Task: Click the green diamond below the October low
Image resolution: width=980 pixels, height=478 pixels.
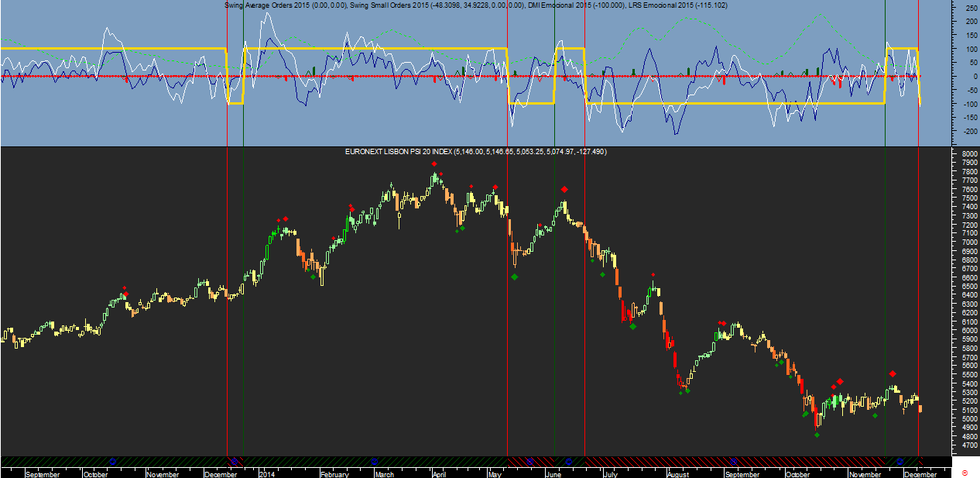Action: 817,435
